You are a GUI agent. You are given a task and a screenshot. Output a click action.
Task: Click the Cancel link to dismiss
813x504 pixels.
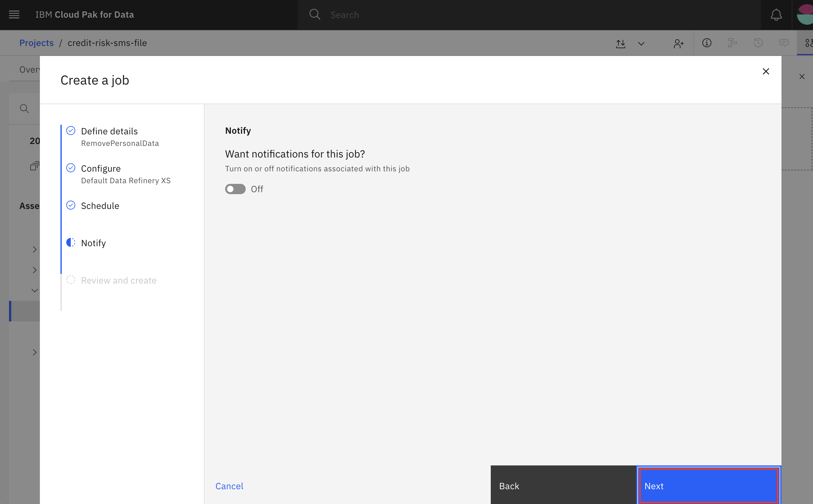pos(229,486)
